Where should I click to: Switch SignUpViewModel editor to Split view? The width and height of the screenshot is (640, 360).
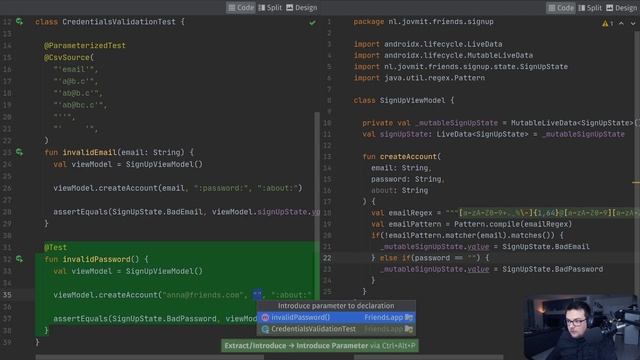click(590, 8)
